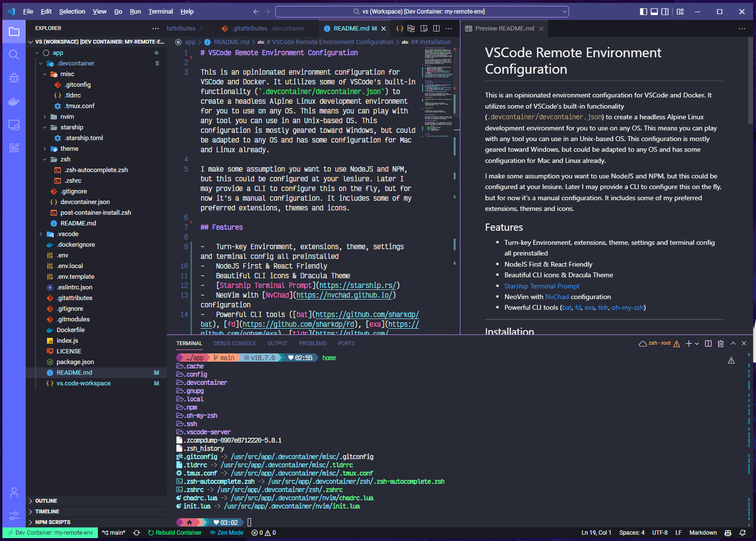Screen dimensions: 756x541
Task: Click the new terminal plus icon
Action: pos(689,343)
